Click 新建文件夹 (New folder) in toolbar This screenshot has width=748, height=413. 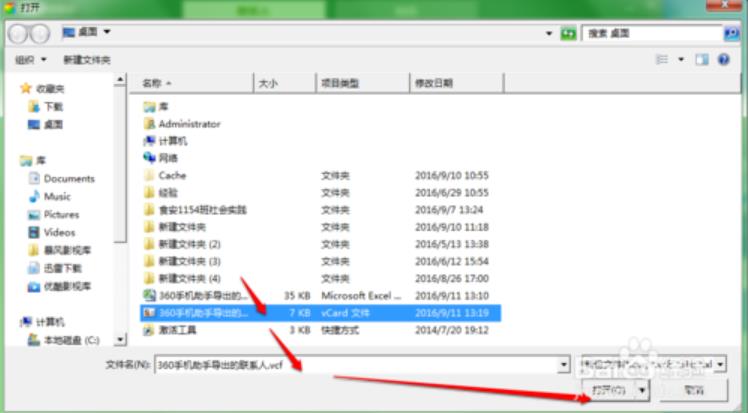[87, 60]
